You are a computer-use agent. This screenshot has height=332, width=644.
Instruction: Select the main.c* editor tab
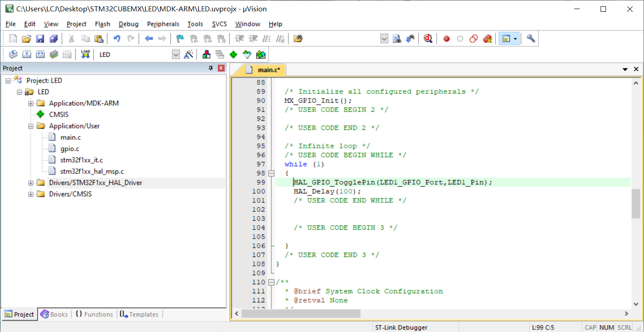click(264, 70)
